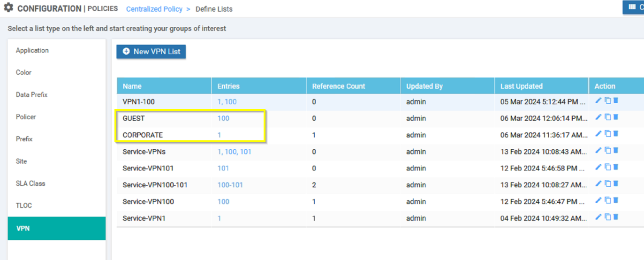The height and width of the screenshot is (260, 644).
Task: Select the Service-VPN101 name cell
Action: coord(148,168)
